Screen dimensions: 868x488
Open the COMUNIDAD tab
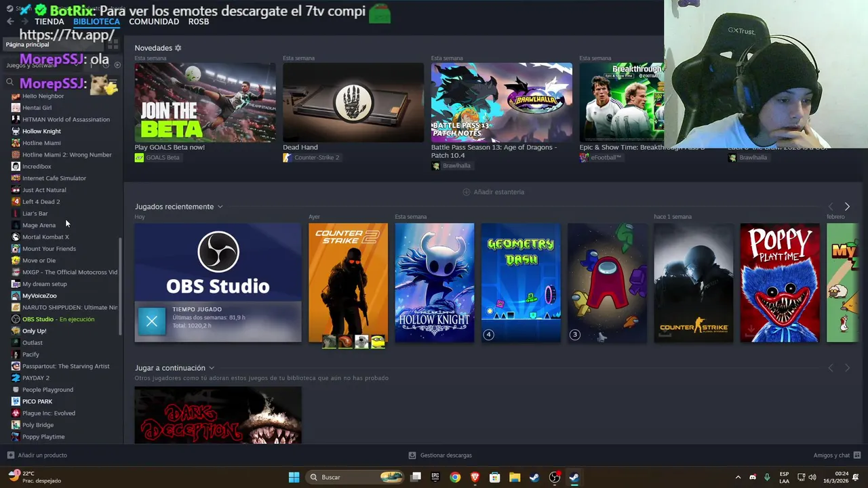tap(154, 21)
